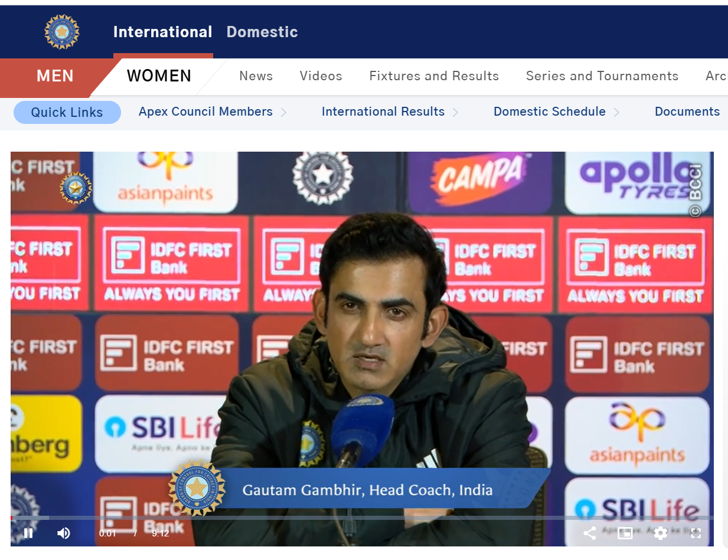Mute the video with the speaker icon

(64, 533)
